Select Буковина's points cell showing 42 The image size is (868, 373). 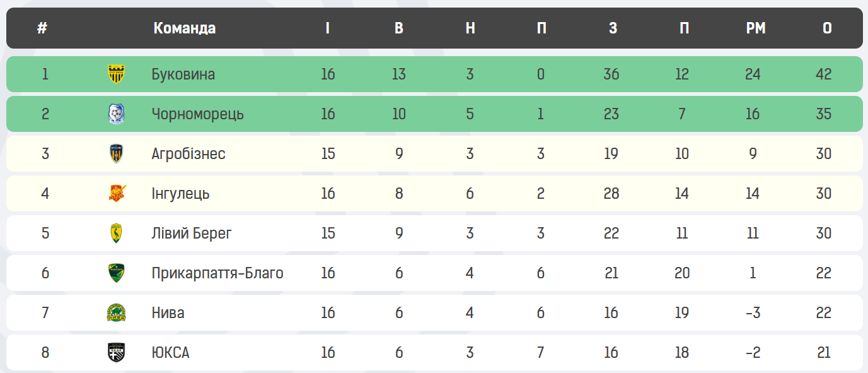coord(823,74)
